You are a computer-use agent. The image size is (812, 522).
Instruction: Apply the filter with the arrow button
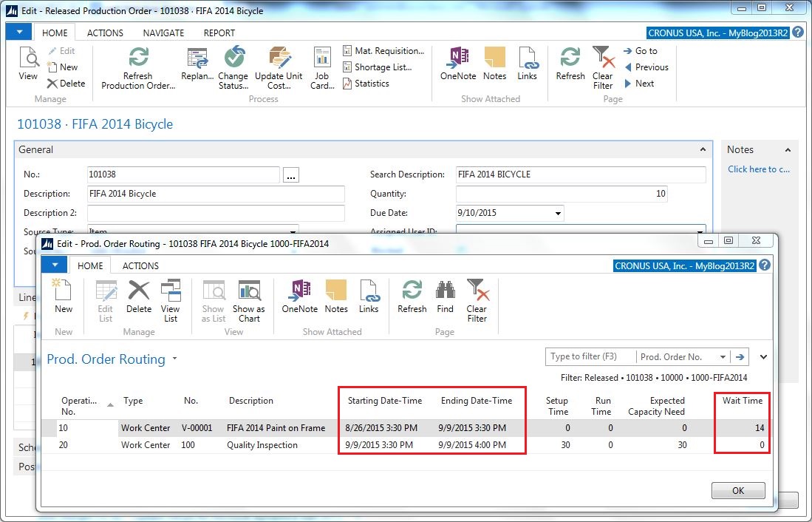coord(740,356)
